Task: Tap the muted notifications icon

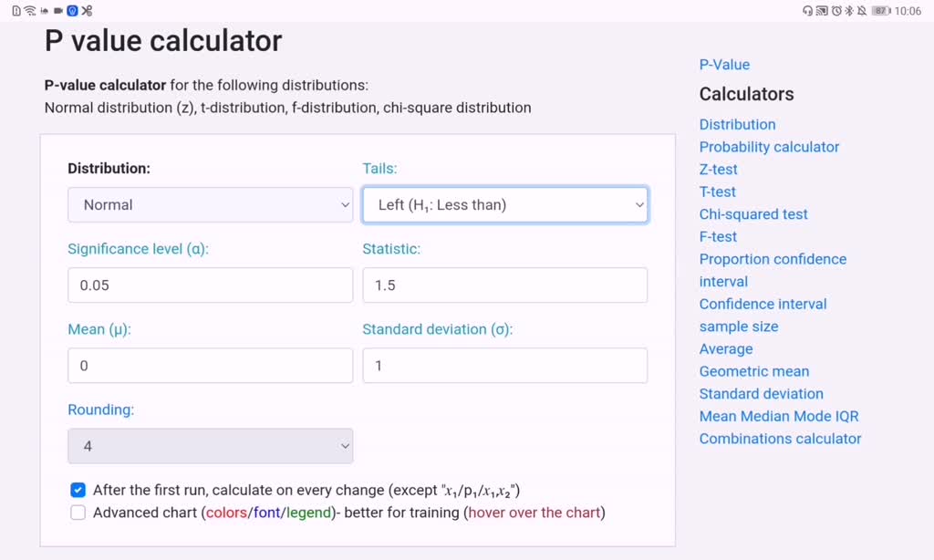Action: 863,9
